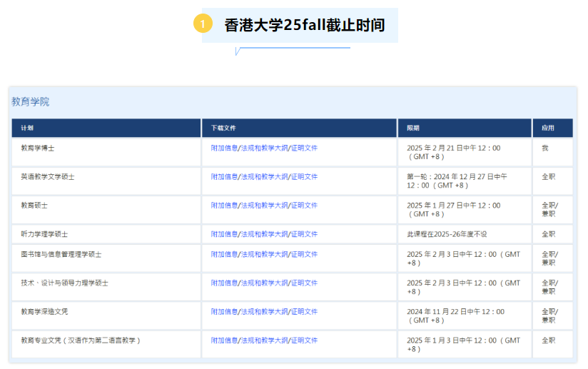Open 法规和教学大纲 link for 教育学深造文凭
588x369 pixels.
[x=264, y=312]
